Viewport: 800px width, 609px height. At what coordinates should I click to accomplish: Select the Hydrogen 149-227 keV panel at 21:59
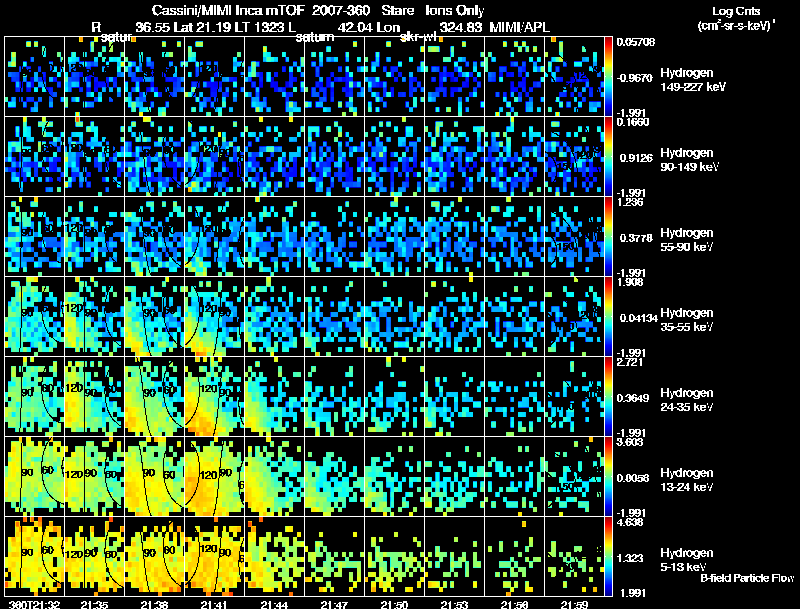pos(574,76)
